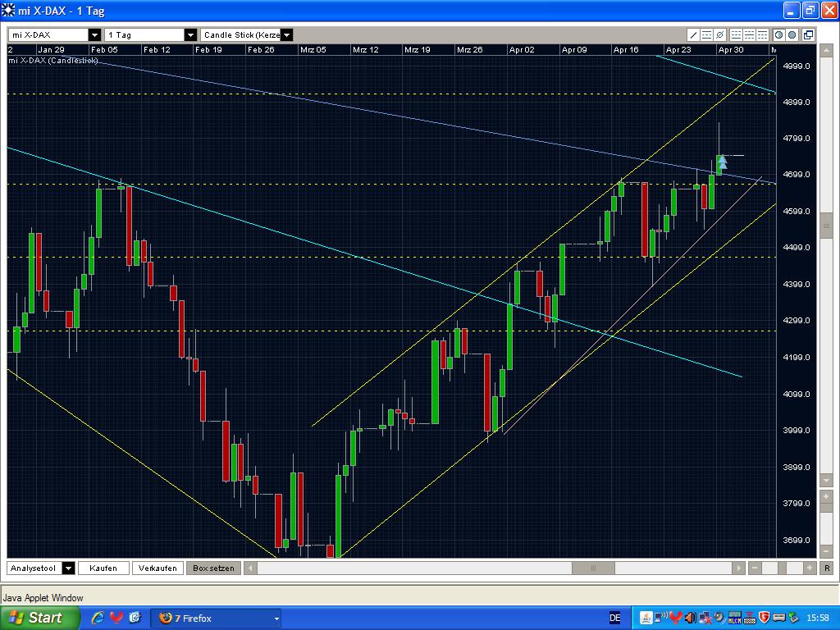Expand the Analysetool dropdown arrow
Screen dimensions: 840x630
[x=69, y=568]
